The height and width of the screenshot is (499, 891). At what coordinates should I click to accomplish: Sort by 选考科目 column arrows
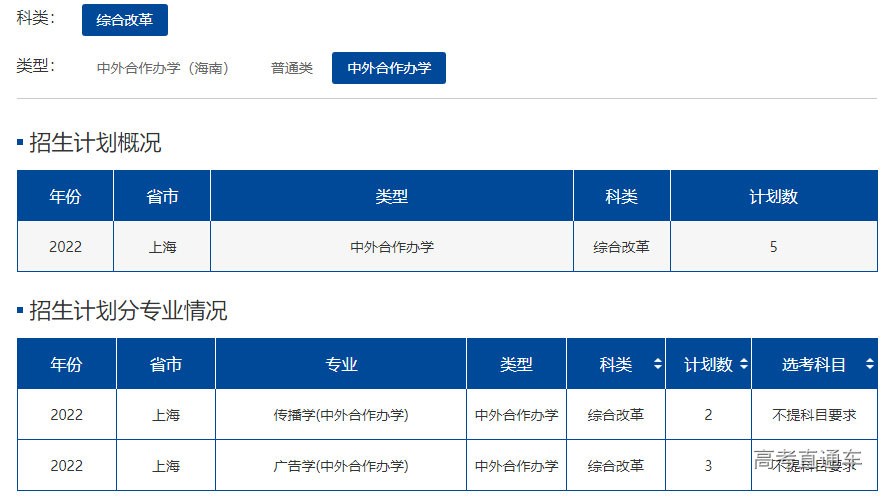click(x=869, y=364)
